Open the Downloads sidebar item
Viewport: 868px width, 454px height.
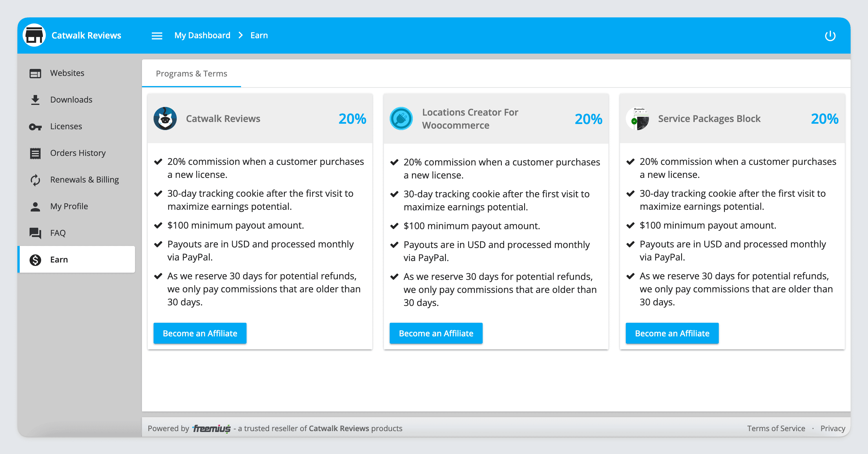71,100
